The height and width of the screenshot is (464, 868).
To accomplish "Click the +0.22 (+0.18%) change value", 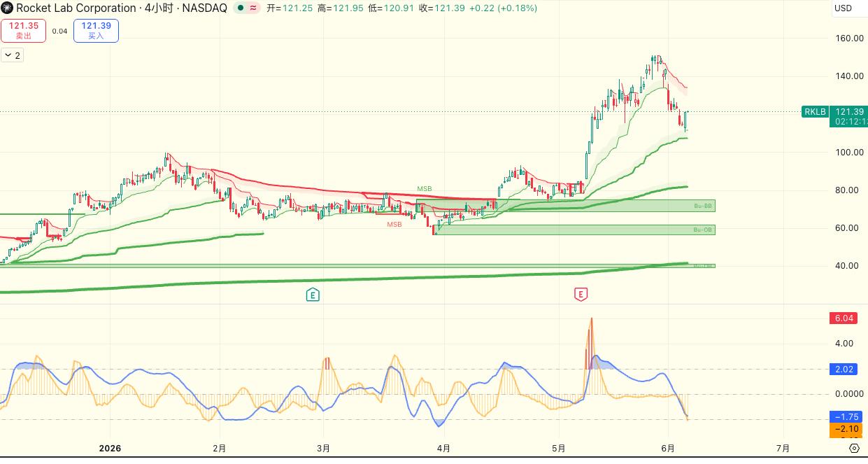I will (503, 8).
